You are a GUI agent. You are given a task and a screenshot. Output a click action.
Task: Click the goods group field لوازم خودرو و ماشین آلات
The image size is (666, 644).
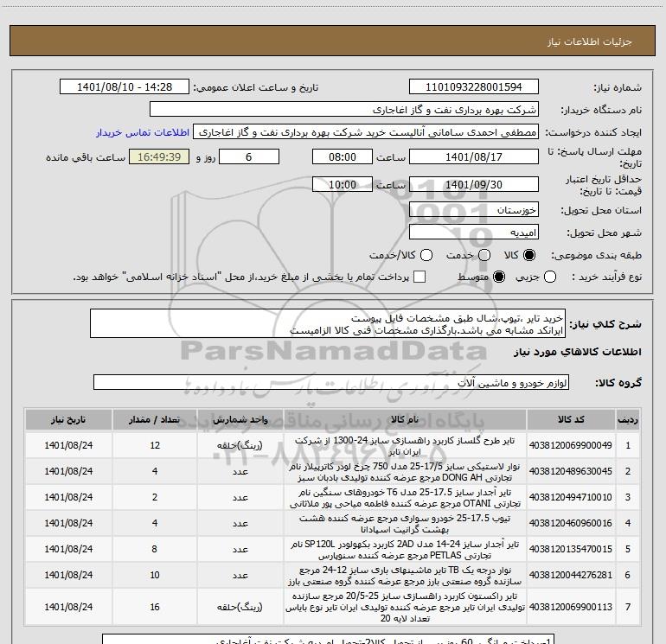(x=331, y=382)
